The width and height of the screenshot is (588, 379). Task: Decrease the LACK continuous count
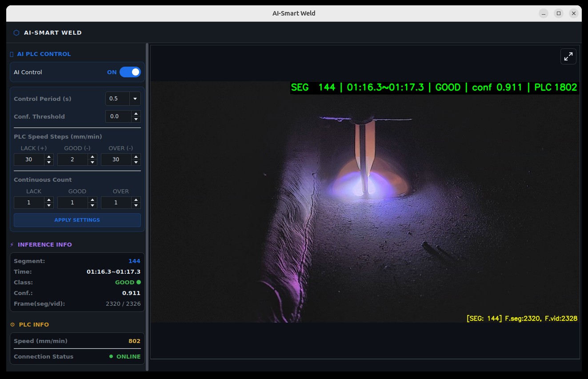click(49, 205)
